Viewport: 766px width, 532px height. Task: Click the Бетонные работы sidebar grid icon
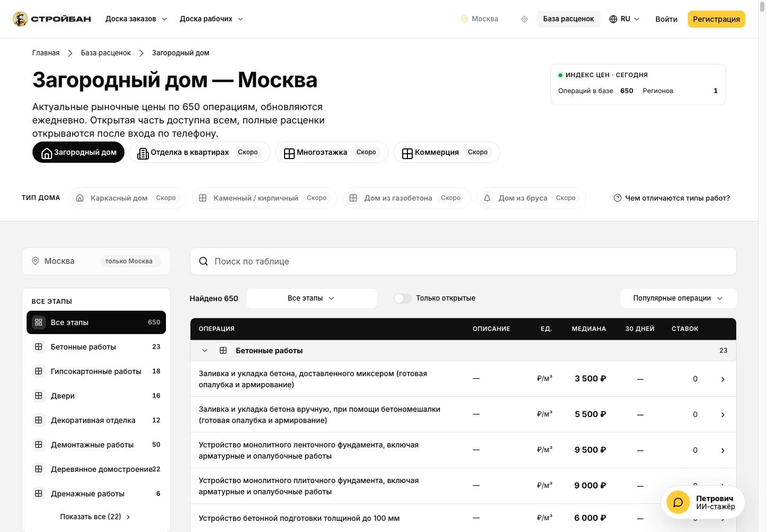pyautogui.click(x=39, y=347)
